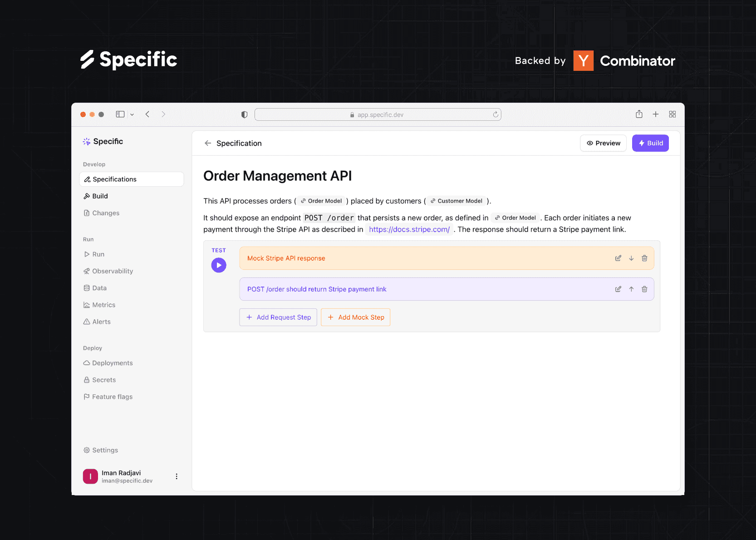Screen dimensions: 756x540
Task: Run the test with the play button
Action: tap(219, 265)
